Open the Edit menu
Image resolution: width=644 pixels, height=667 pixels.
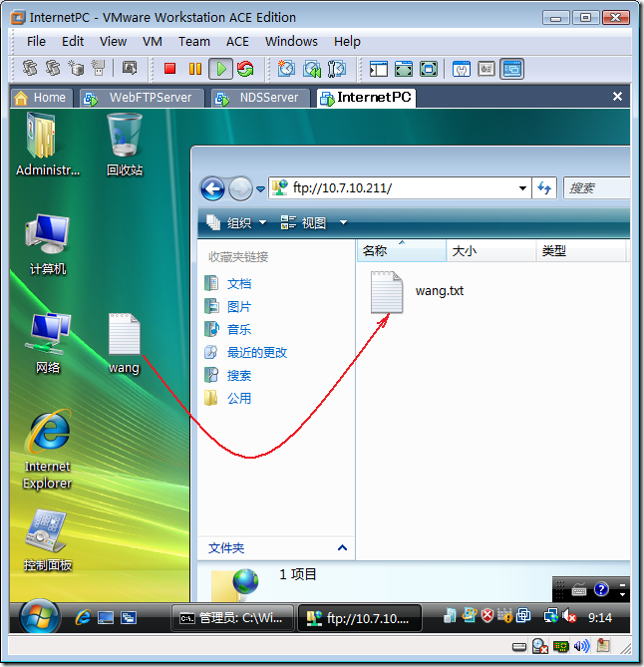tap(73, 42)
